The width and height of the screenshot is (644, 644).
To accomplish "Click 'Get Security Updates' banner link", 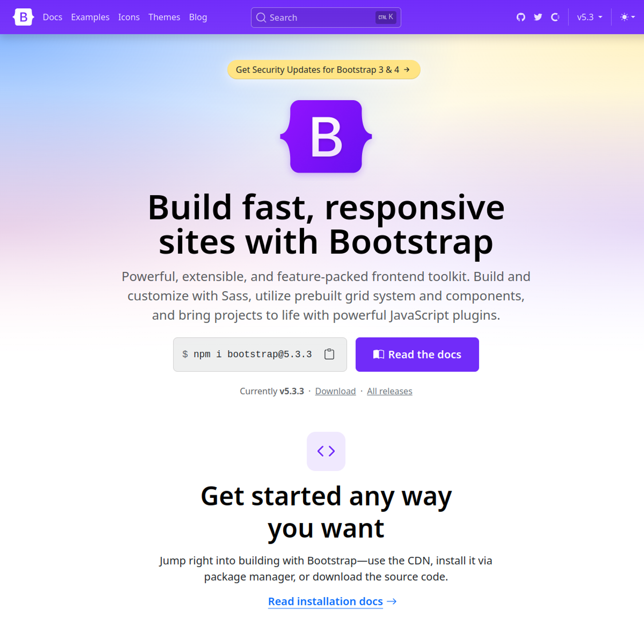I will [324, 70].
